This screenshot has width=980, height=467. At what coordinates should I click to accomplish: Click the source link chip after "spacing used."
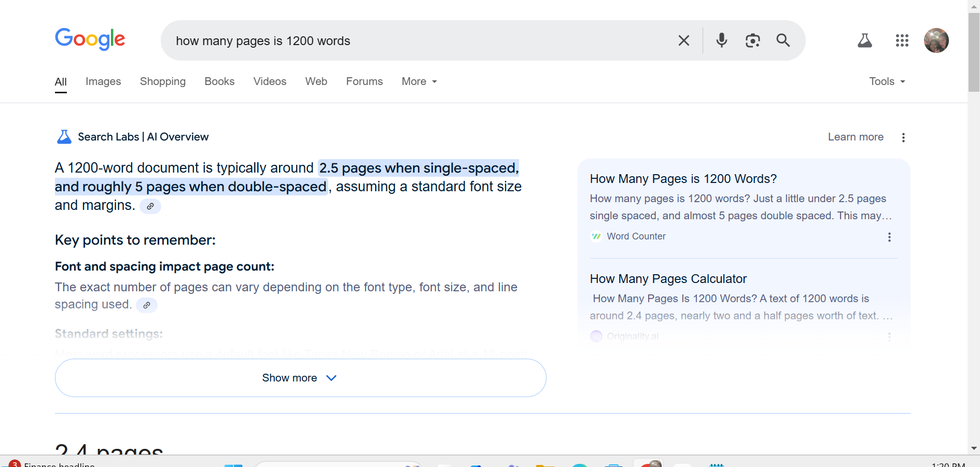coord(147,305)
